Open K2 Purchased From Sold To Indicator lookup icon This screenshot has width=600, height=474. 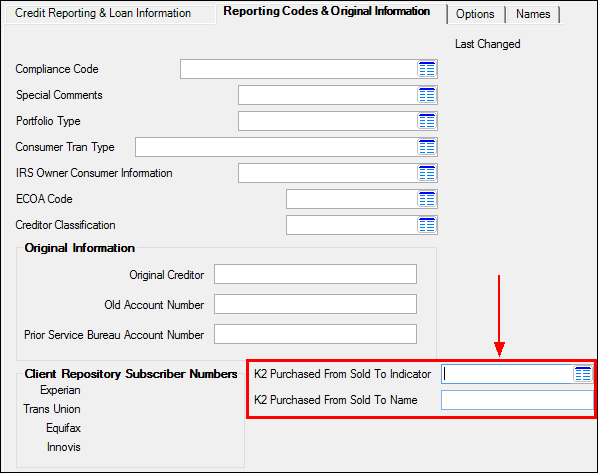(x=583, y=374)
